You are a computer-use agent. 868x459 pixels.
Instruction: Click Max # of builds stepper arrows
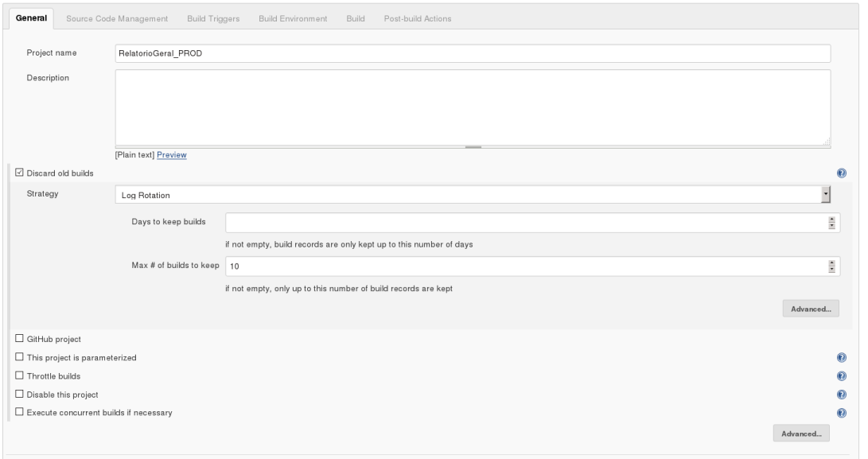(831, 266)
